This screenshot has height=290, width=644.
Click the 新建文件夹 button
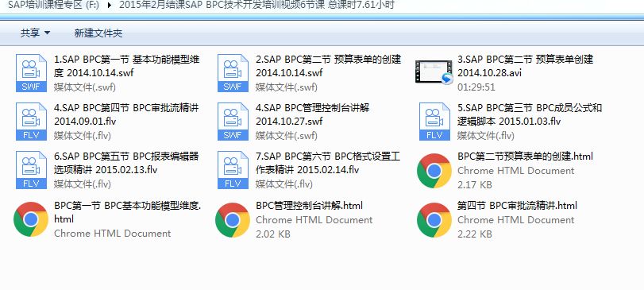pyautogui.click(x=98, y=33)
